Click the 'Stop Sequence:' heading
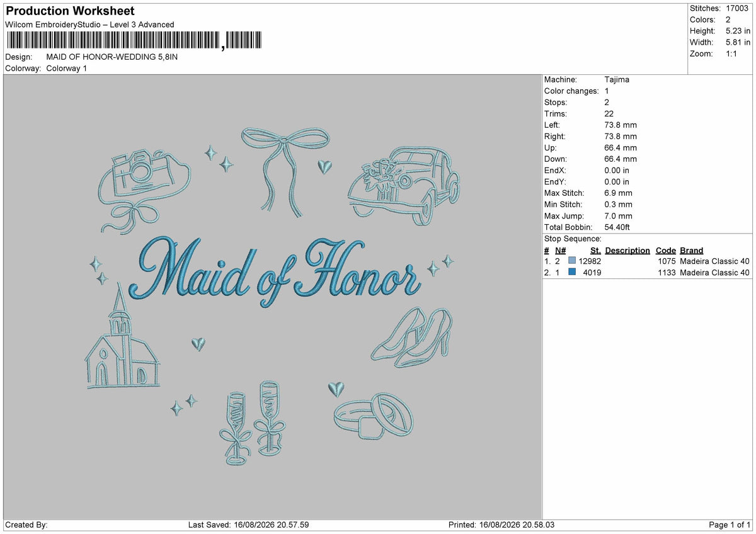 point(573,239)
